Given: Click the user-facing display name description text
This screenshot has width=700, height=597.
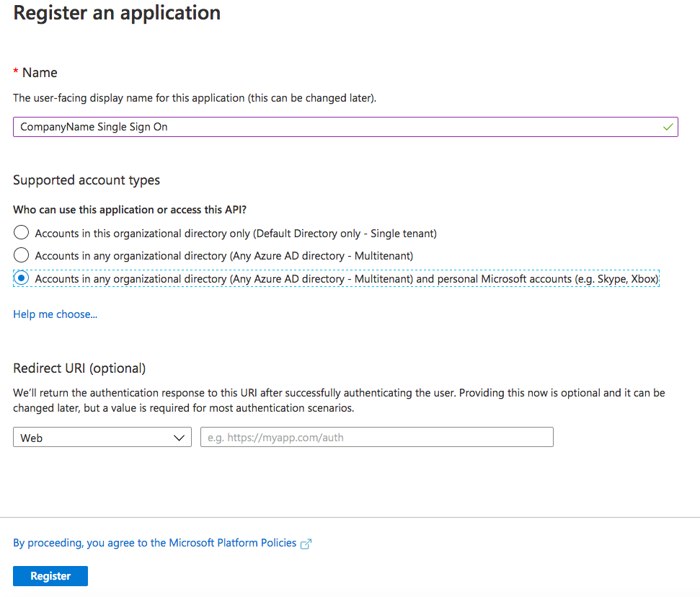Looking at the screenshot, I should point(195,98).
